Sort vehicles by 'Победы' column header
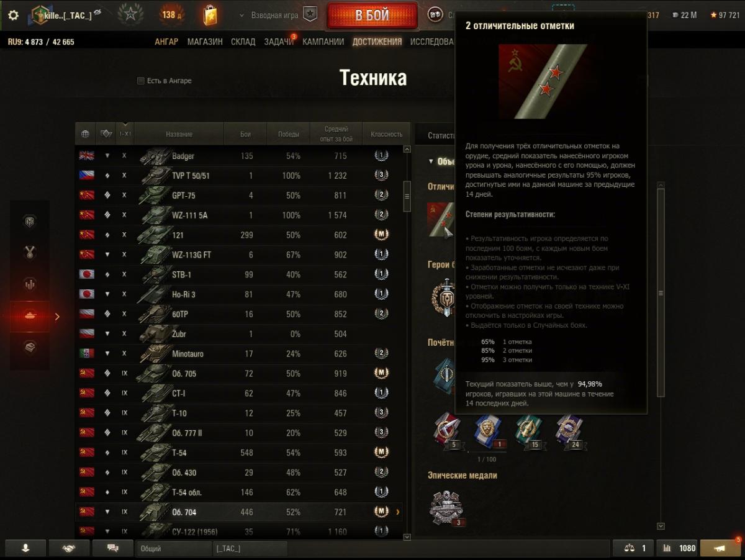Viewport: 745px width, 560px height. click(x=288, y=133)
